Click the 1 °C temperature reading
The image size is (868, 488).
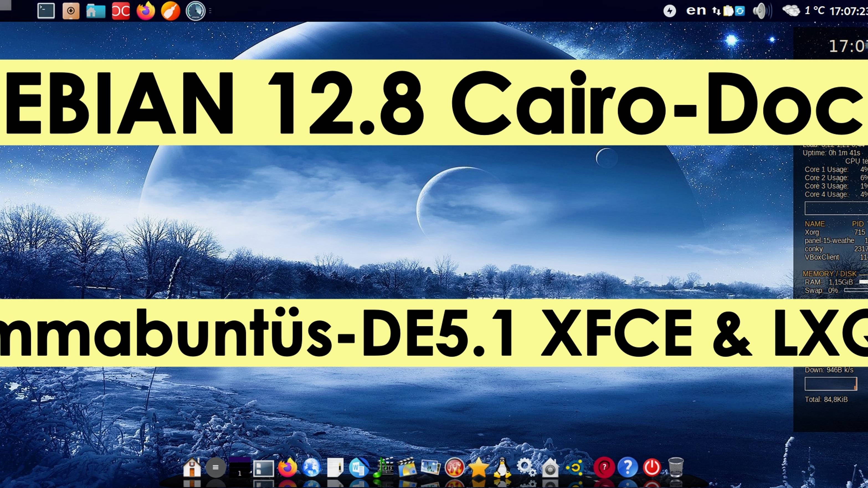815,11
